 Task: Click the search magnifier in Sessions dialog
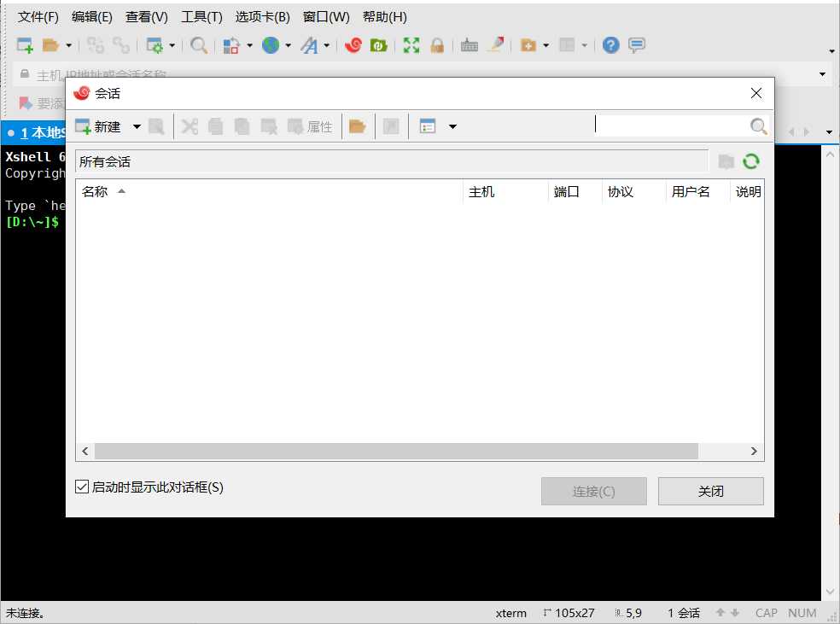coord(758,126)
